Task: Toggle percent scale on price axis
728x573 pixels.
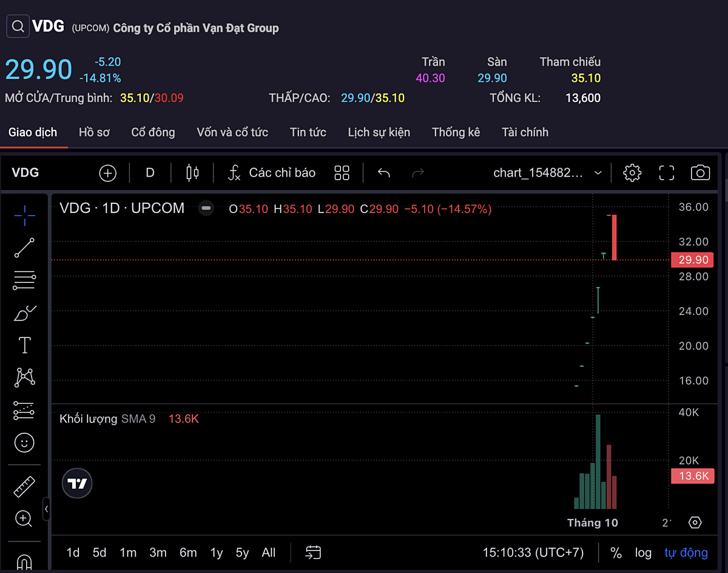Action: 616,553
